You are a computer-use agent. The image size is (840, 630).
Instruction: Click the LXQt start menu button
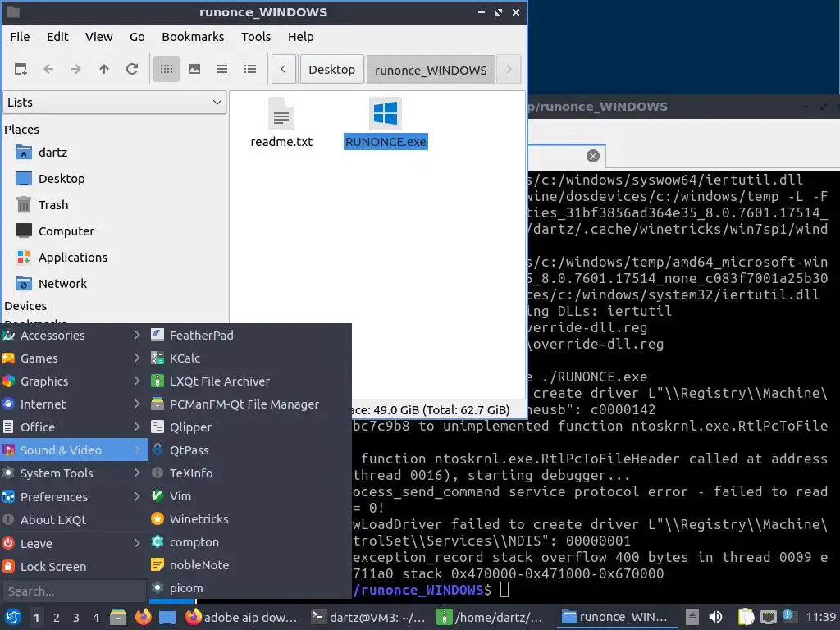[13, 618]
